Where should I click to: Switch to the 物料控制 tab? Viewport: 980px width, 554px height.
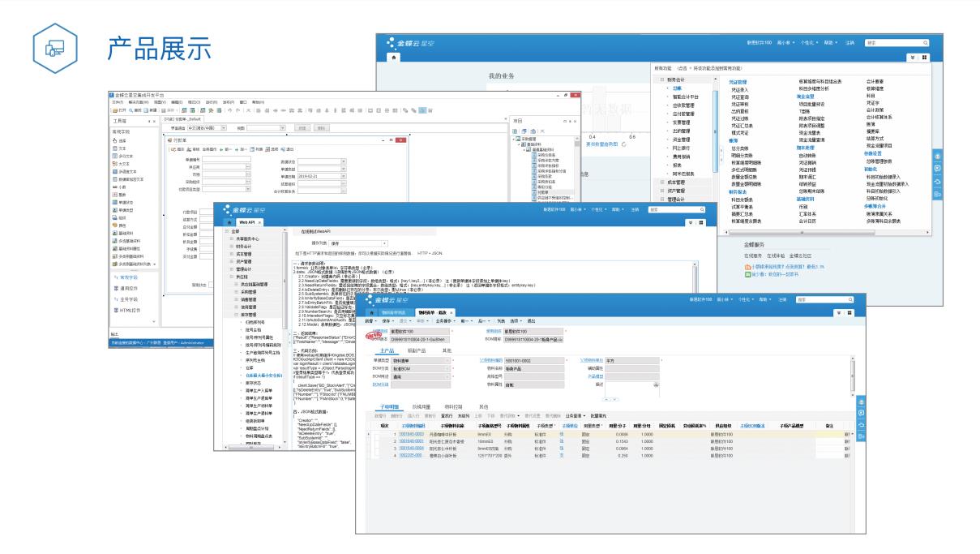click(x=455, y=406)
